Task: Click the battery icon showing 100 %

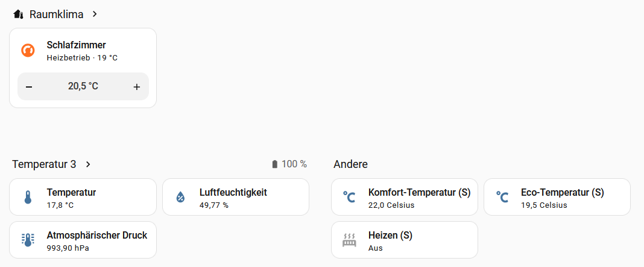Action: [x=275, y=164]
